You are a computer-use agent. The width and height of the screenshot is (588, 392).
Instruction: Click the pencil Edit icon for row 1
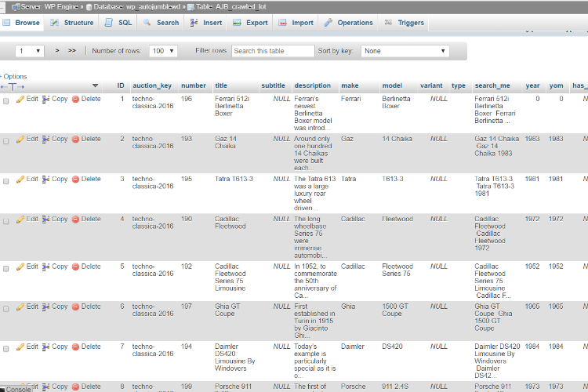(x=20, y=99)
